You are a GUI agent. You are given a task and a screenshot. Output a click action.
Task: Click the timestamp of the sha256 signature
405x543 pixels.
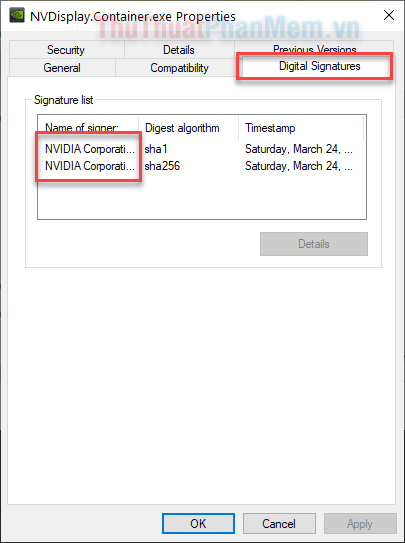pyautogui.click(x=299, y=166)
